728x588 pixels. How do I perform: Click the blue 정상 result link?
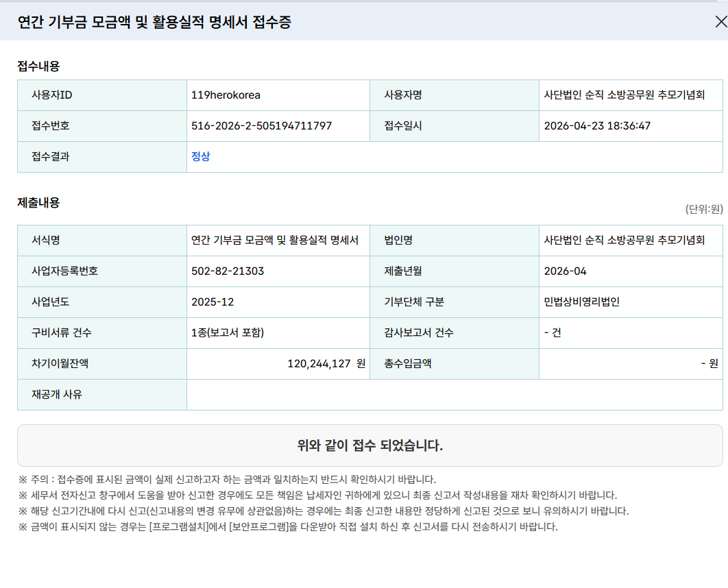tap(200, 156)
